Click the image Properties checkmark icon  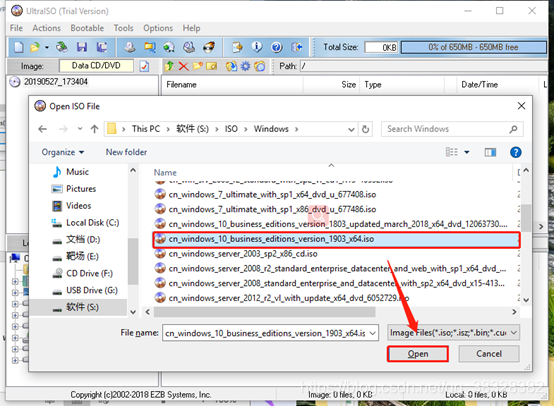coord(144,66)
